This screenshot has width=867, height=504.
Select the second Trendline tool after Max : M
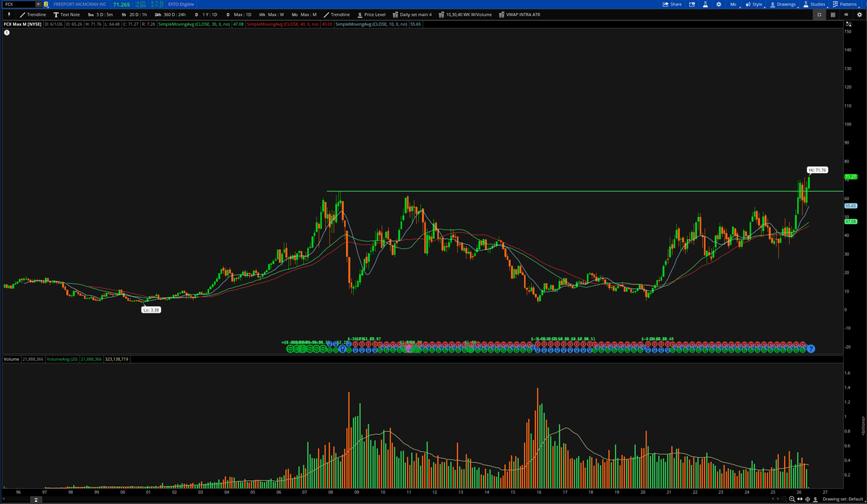click(336, 14)
